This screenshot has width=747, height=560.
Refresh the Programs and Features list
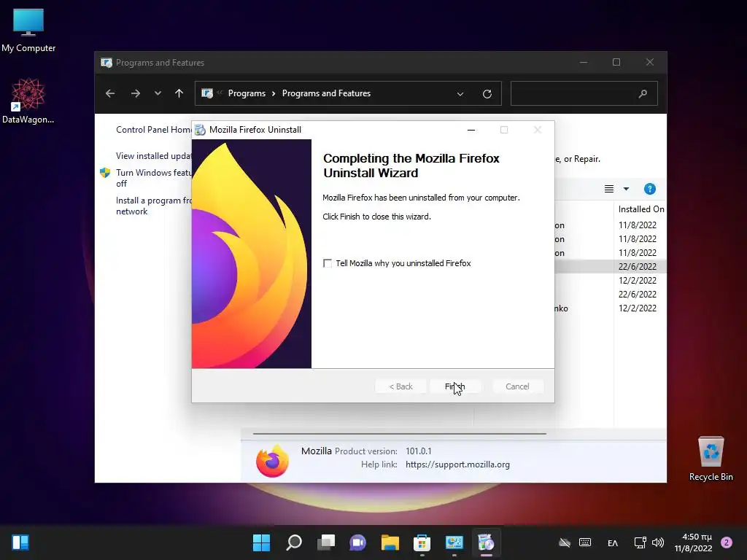pos(487,94)
